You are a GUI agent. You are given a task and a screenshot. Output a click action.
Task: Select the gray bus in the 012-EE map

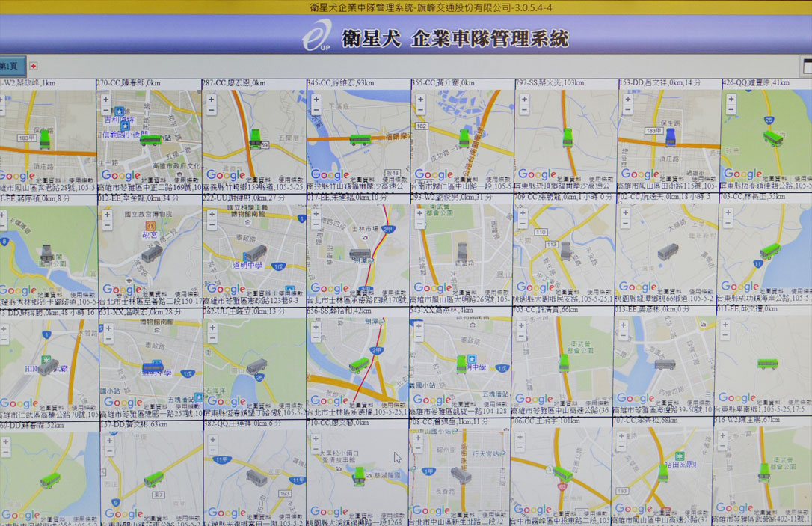[152, 254]
